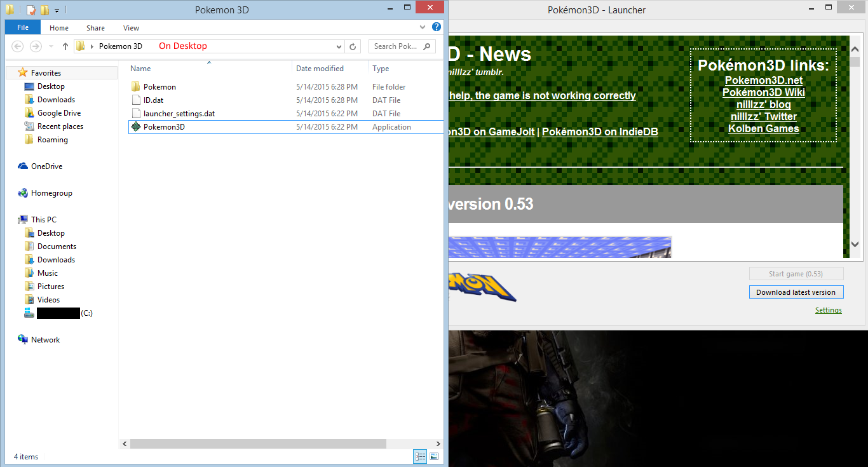
Task: Open address bar history dropdown
Action: click(339, 46)
